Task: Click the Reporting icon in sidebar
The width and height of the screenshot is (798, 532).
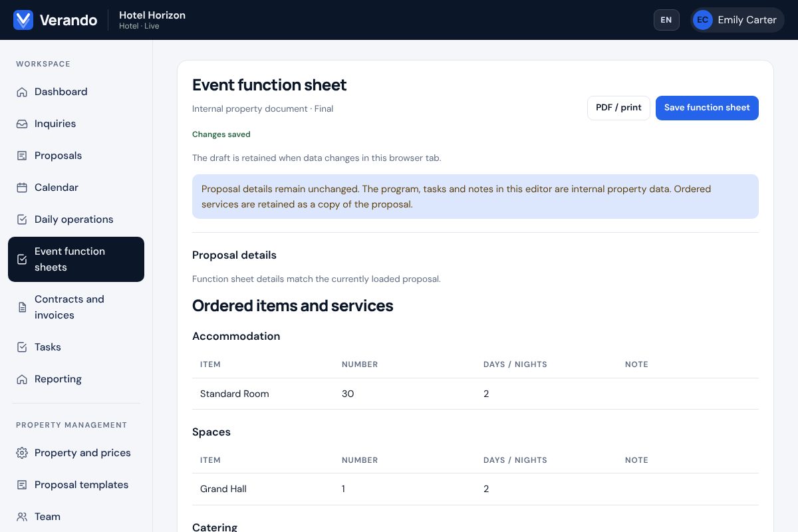Action: pyautogui.click(x=22, y=379)
